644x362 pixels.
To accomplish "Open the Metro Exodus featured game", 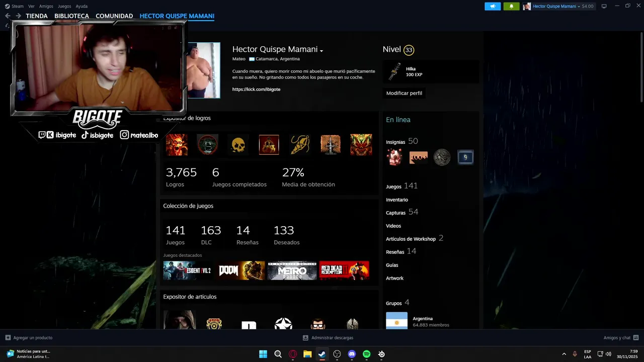I will 292,270.
